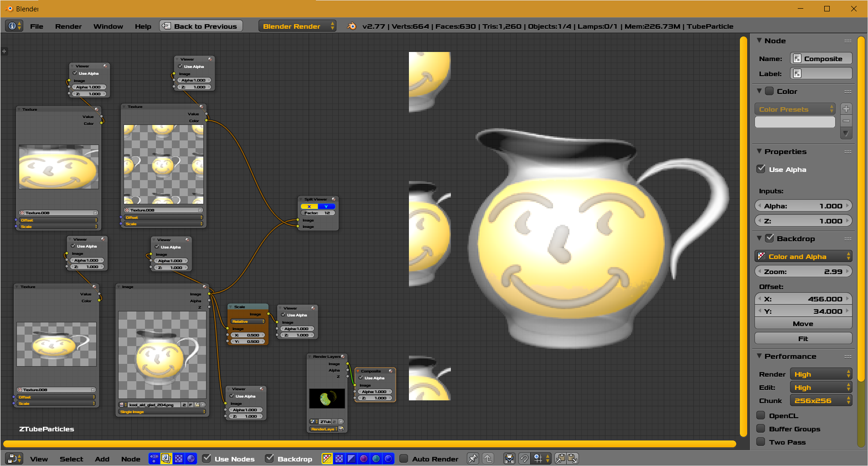Open the View menu in node editor
The height and width of the screenshot is (466, 868).
[39, 459]
